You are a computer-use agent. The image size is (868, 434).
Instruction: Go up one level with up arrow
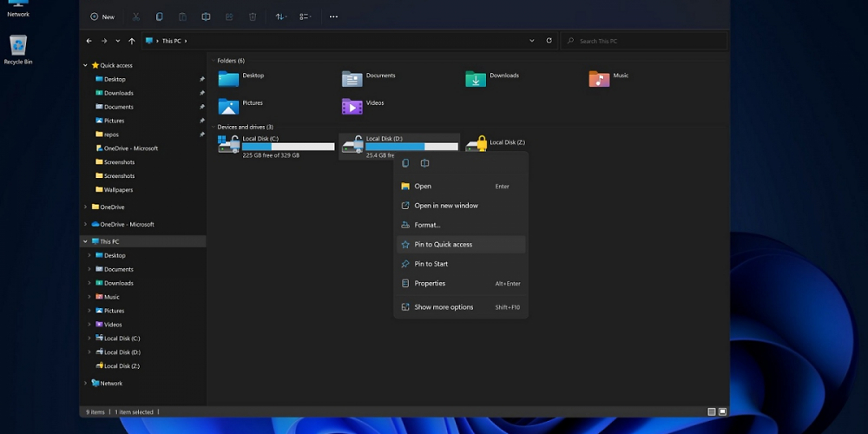(132, 41)
